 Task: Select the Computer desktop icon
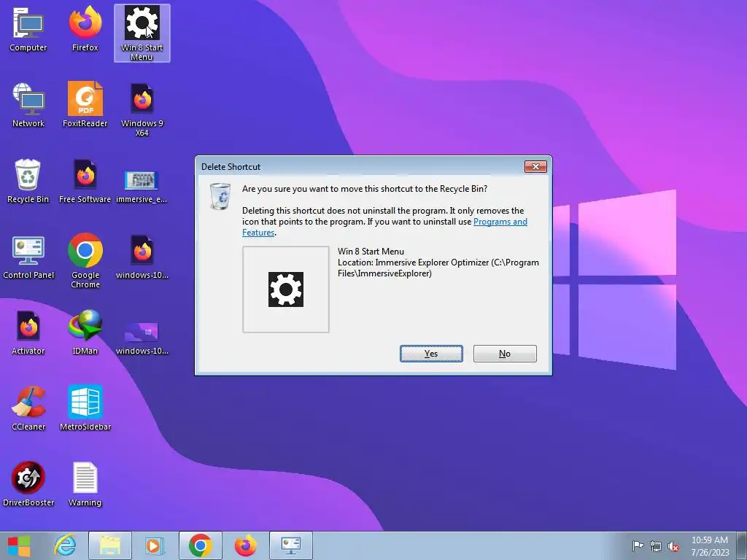point(28,29)
